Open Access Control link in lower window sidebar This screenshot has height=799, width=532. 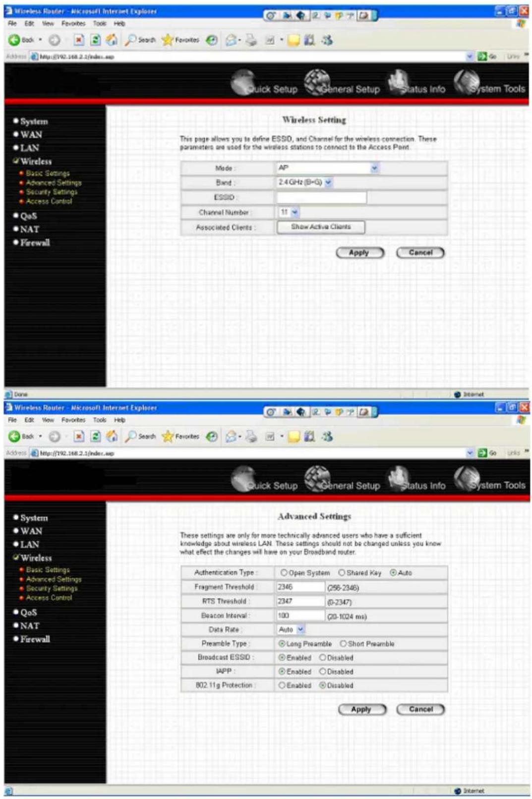coord(49,598)
